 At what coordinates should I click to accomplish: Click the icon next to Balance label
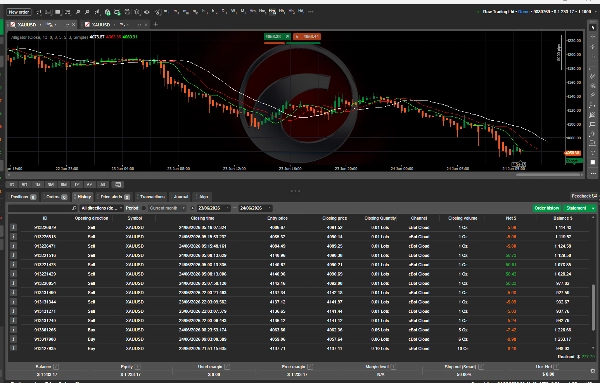pyautogui.click(x=56, y=367)
